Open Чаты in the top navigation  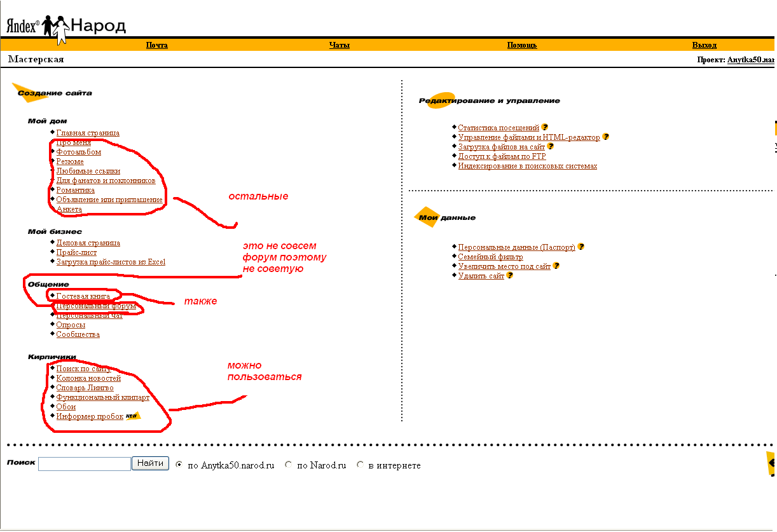[340, 45]
